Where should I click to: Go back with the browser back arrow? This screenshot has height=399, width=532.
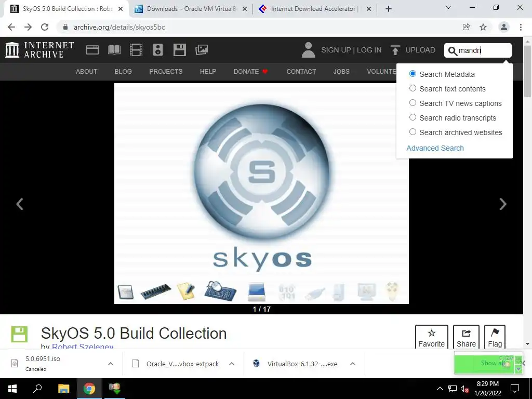point(11,27)
